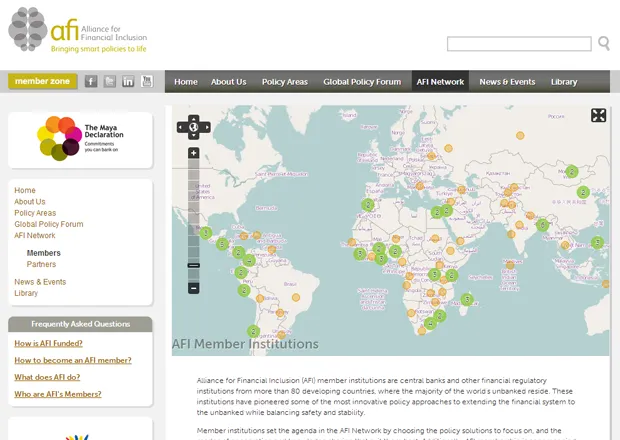Click the map zoom slider handle
Screen dimensions: 620x440
193,265
